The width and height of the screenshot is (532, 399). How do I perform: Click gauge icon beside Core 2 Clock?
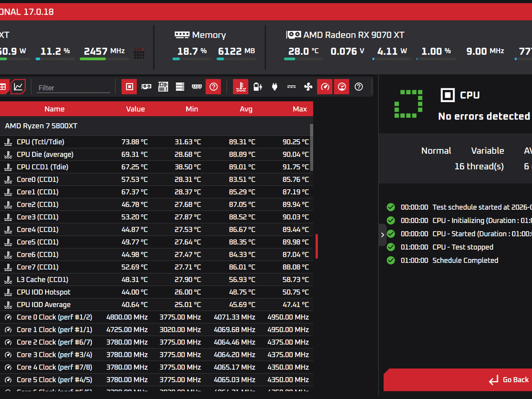8,342
